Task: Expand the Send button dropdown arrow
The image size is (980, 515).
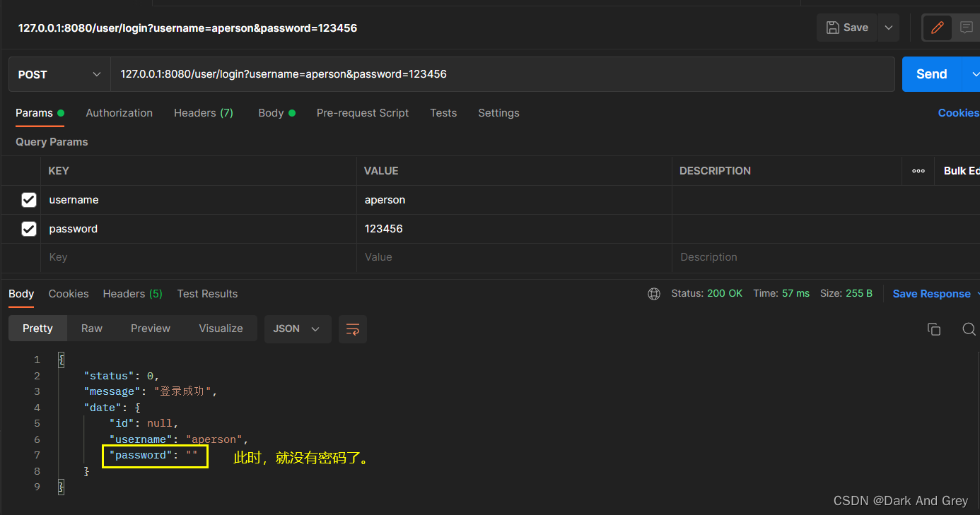Action: click(973, 74)
